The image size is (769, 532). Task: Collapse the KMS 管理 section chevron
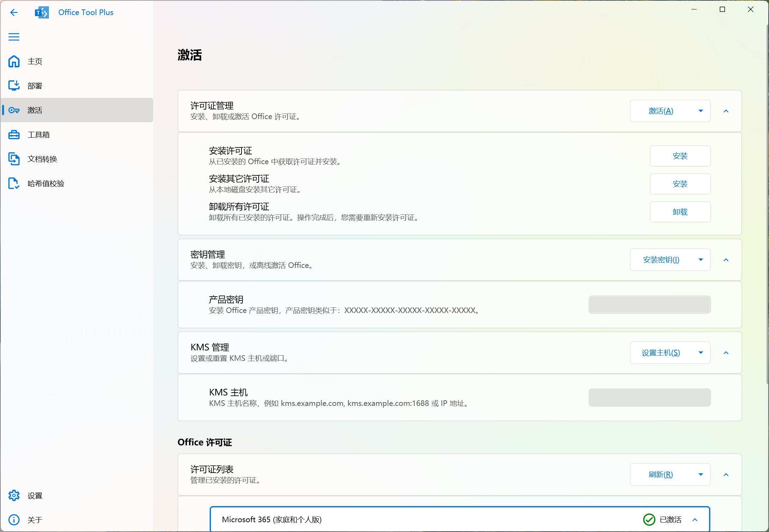[726, 353]
